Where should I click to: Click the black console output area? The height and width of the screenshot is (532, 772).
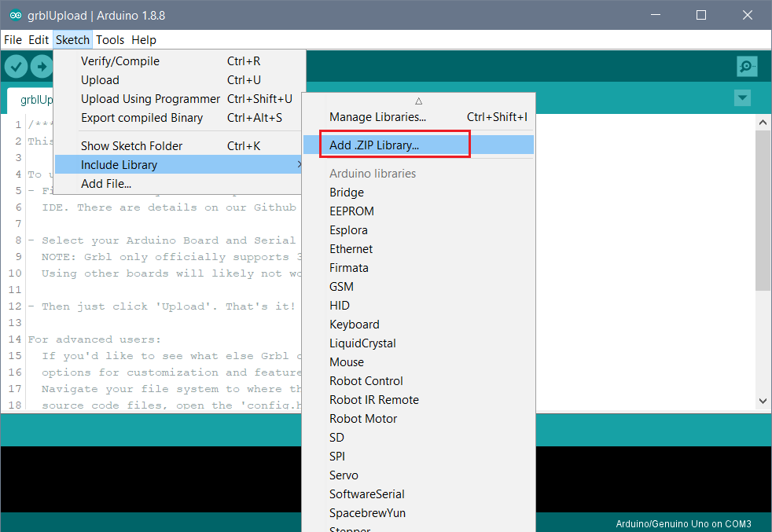pyautogui.click(x=151, y=479)
